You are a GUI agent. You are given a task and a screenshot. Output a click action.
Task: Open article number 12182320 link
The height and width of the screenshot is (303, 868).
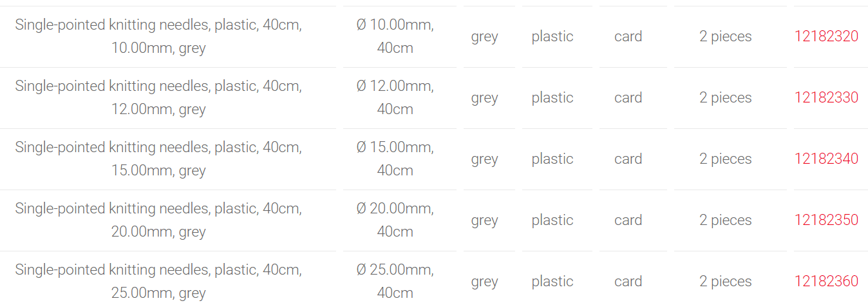(826, 37)
